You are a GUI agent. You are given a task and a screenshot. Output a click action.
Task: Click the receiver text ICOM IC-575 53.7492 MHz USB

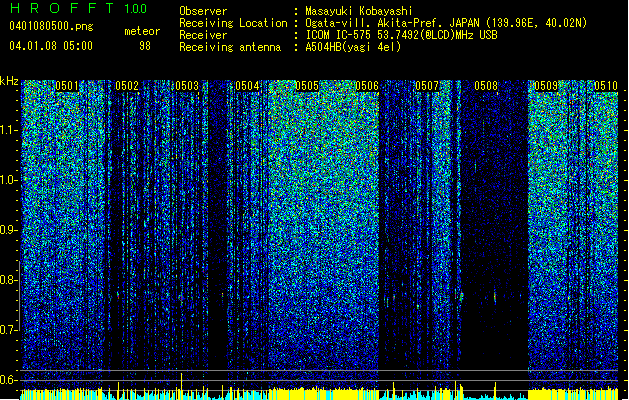point(401,35)
